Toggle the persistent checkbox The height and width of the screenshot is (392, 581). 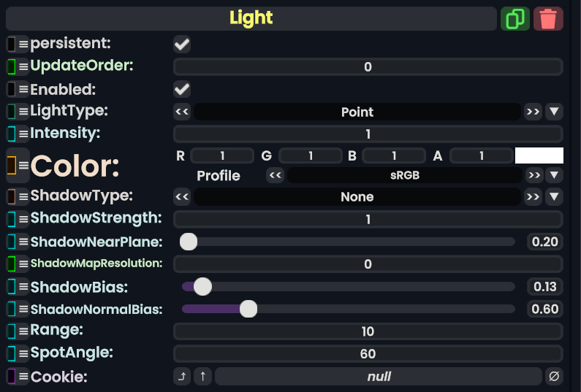click(182, 45)
